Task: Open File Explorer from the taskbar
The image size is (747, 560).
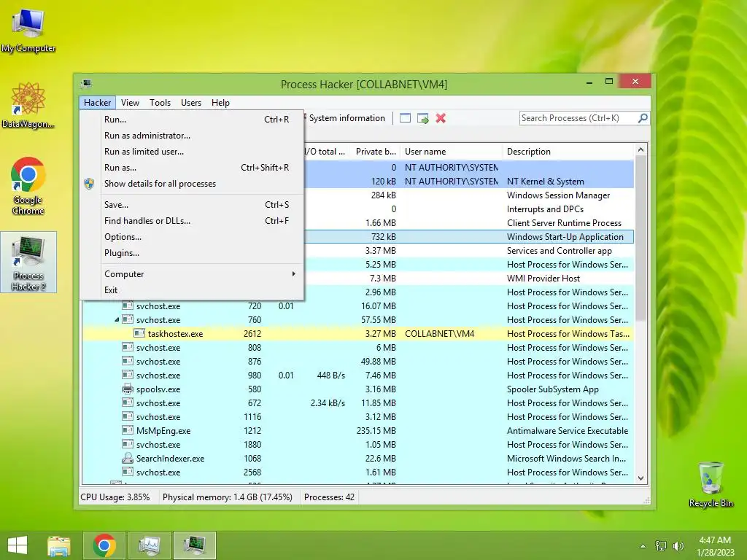Action: pos(59,545)
